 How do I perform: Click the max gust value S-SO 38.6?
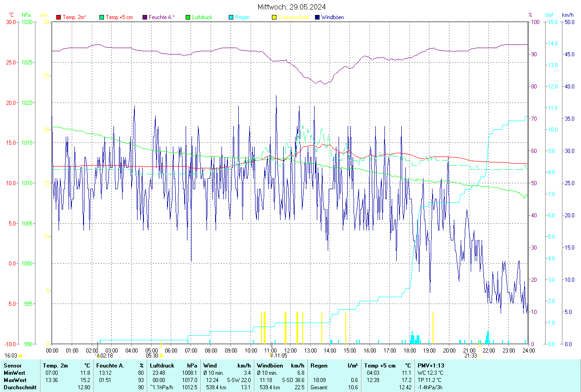click(x=293, y=380)
